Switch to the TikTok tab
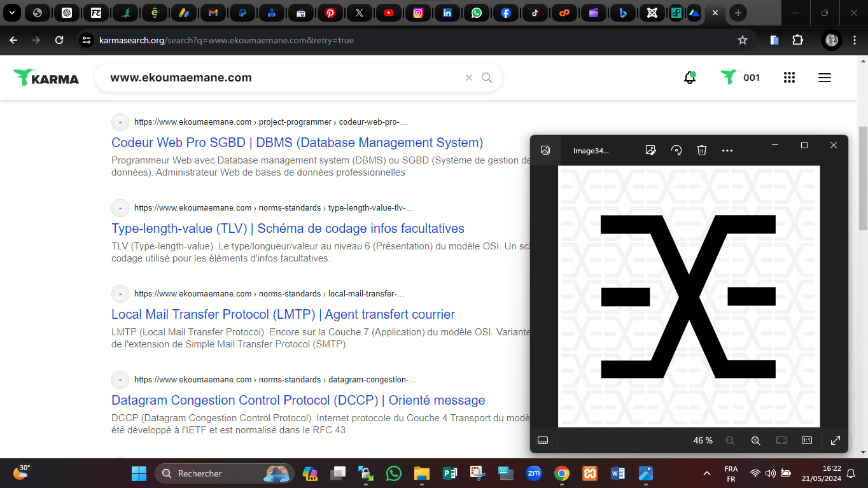 [535, 13]
